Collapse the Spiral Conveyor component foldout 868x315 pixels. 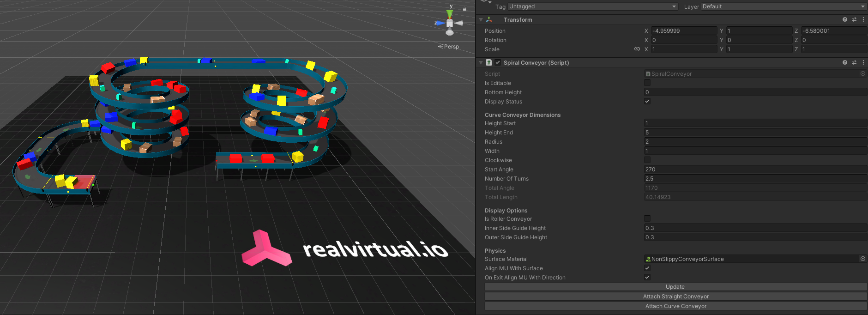coord(481,62)
